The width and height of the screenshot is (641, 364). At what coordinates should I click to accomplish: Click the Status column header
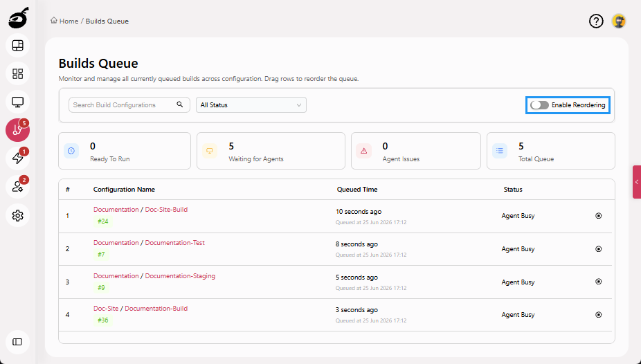tap(513, 190)
